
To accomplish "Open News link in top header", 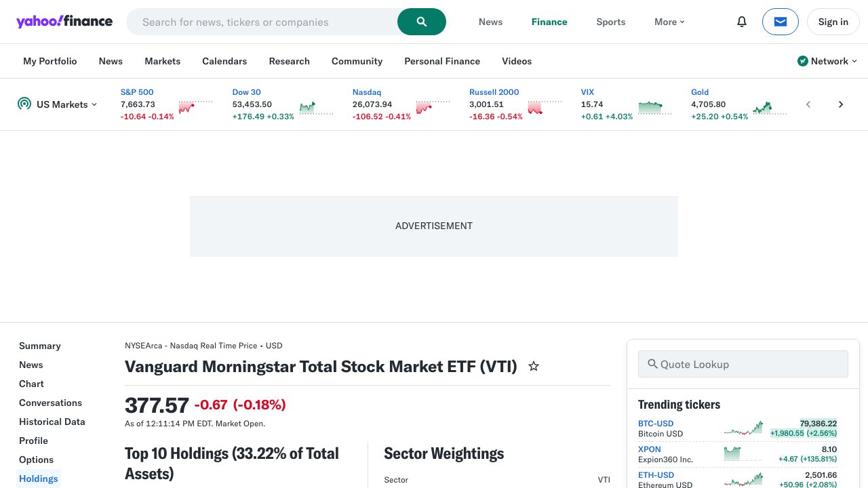I will point(491,22).
